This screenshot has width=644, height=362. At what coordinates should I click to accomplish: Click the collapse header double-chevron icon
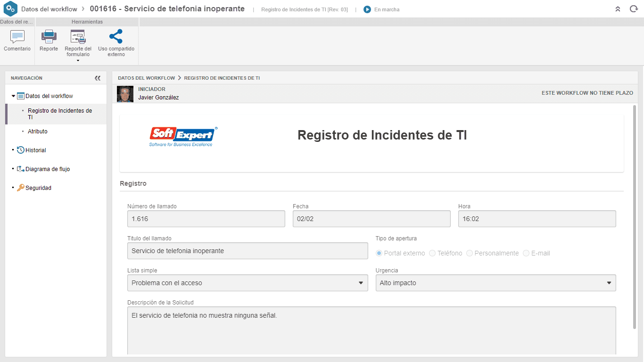click(x=618, y=9)
